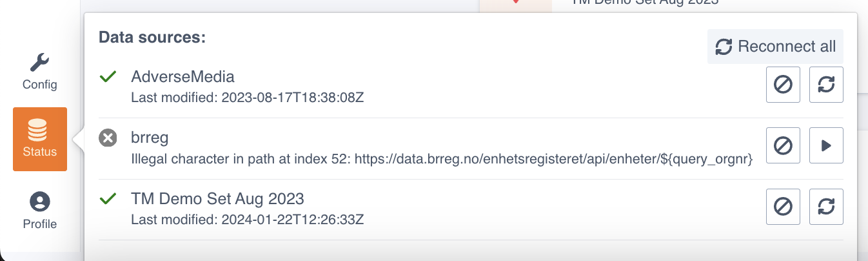Image resolution: width=868 pixels, height=261 pixels.
Task: Select TM Demo Set Aug 2023 name
Action: (x=217, y=198)
